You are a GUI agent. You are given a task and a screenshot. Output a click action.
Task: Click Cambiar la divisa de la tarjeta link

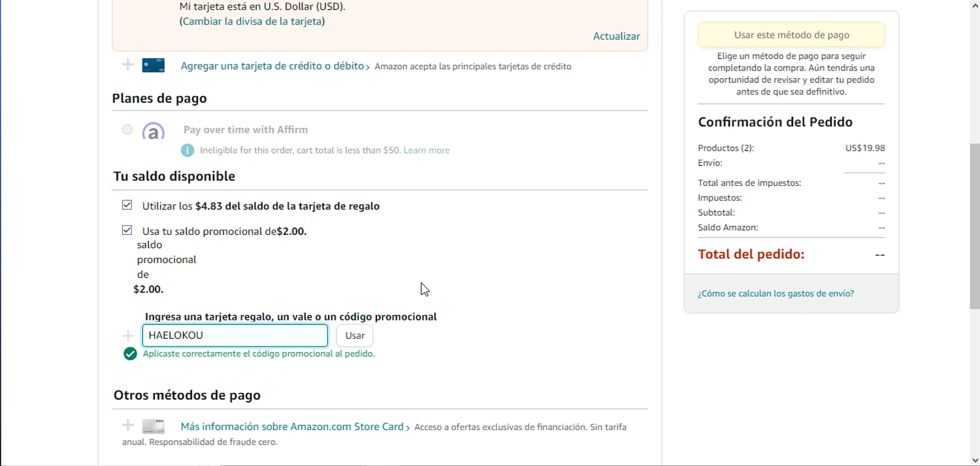tap(252, 21)
